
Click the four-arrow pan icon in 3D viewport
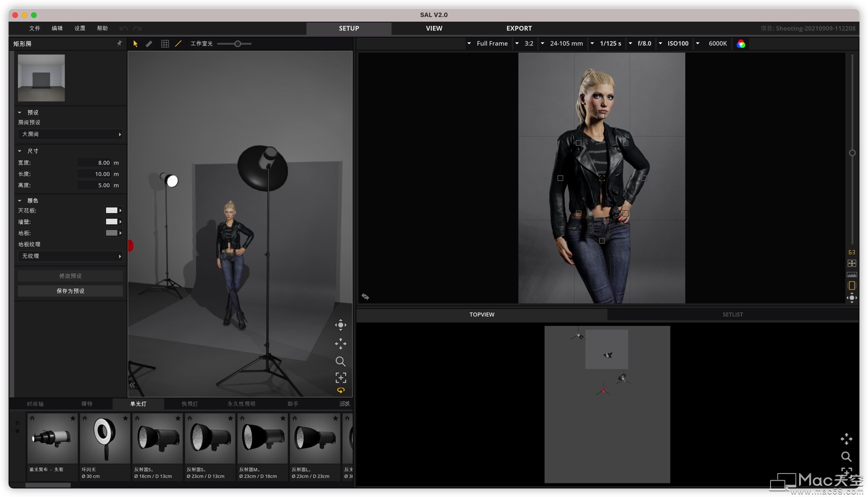click(x=340, y=344)
